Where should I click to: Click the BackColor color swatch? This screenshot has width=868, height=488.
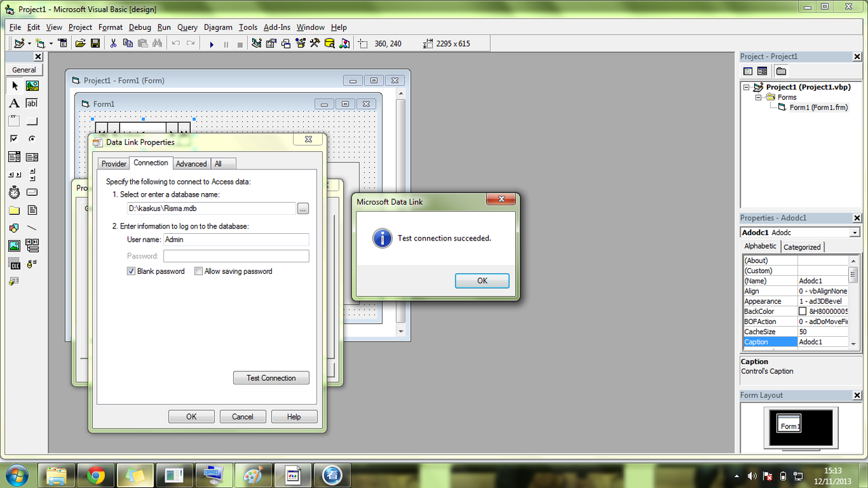tap(802, 311)
